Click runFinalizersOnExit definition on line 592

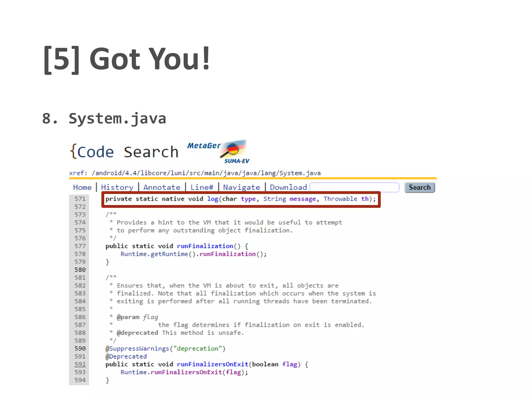(212, 364)
